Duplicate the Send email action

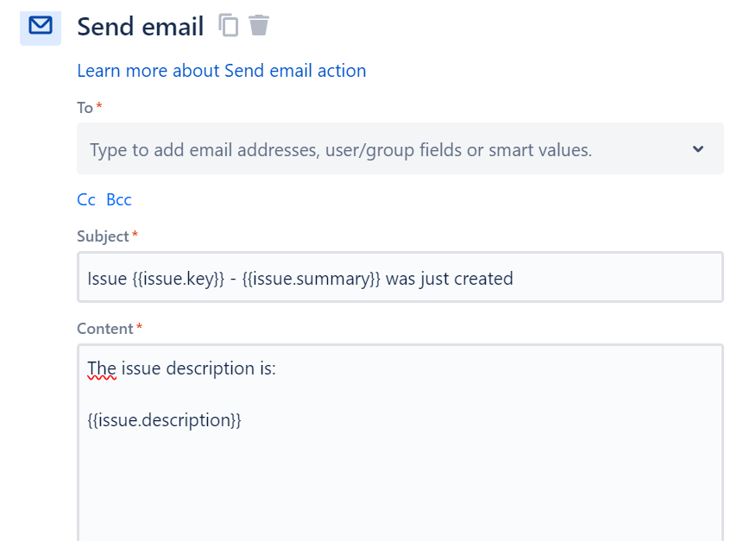click(x=228, y=26)
